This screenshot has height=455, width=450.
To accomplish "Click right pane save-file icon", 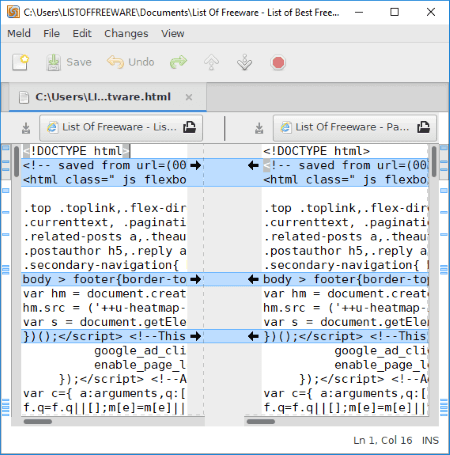I will pos(259,128).
